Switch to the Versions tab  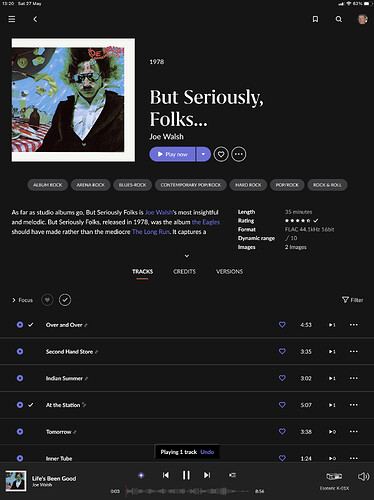[x=229, y=271]
